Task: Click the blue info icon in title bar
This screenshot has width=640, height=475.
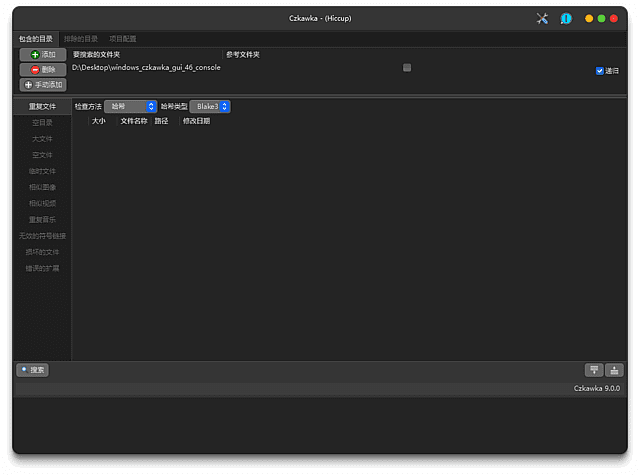Action: (566, 18)
